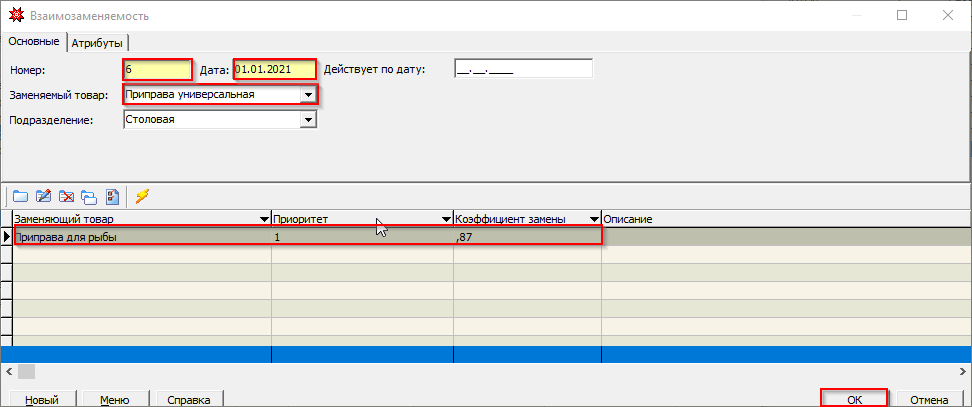Click the new record folder icon
The width and height of the screenshot is (972, 407).
pyautogui.click(x=20, y=196)
